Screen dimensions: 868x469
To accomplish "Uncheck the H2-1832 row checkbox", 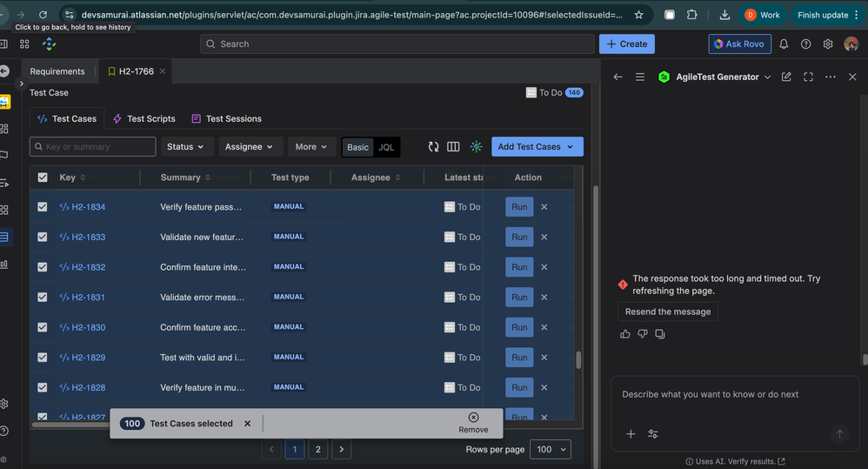I will tap(42, 267).
